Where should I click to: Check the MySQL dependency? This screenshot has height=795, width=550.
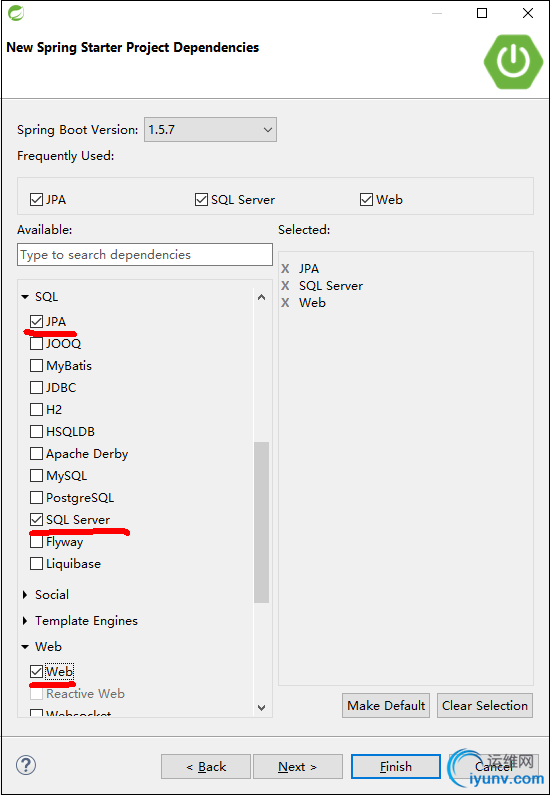(36, 476)
